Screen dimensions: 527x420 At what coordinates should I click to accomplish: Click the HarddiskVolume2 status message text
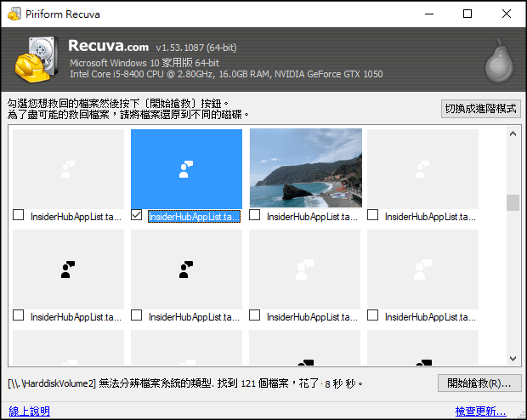(x=185, y=383)
